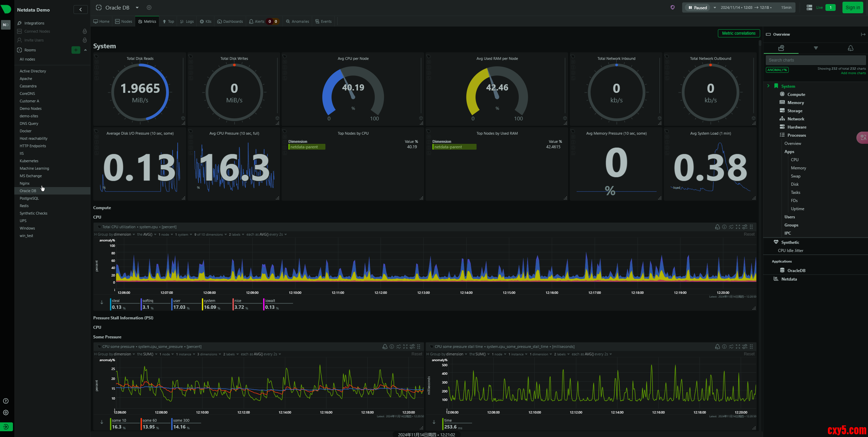Click the green plus to add room
Viewport: 868px width, 437px height.
click(76, 50)
